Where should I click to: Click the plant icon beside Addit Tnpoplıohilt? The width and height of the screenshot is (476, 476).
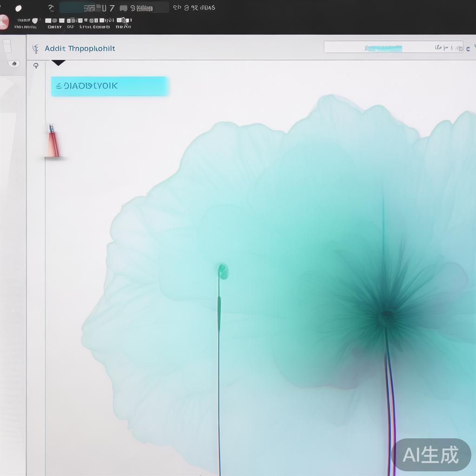point(35,49)
